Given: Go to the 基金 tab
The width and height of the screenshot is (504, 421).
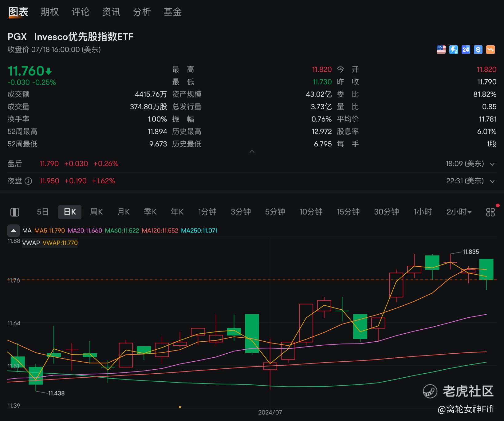Looking at the screenshot, I should [x=173, y=12].
